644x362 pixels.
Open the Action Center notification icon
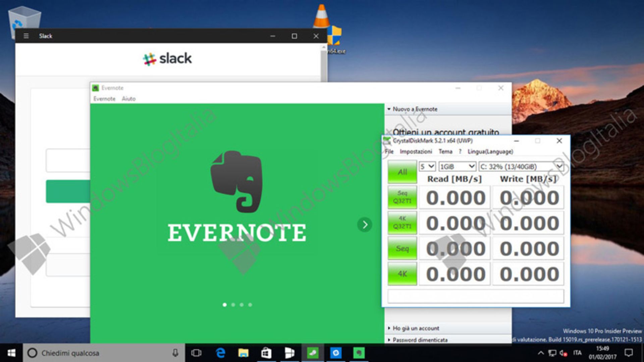pos(629,353)
